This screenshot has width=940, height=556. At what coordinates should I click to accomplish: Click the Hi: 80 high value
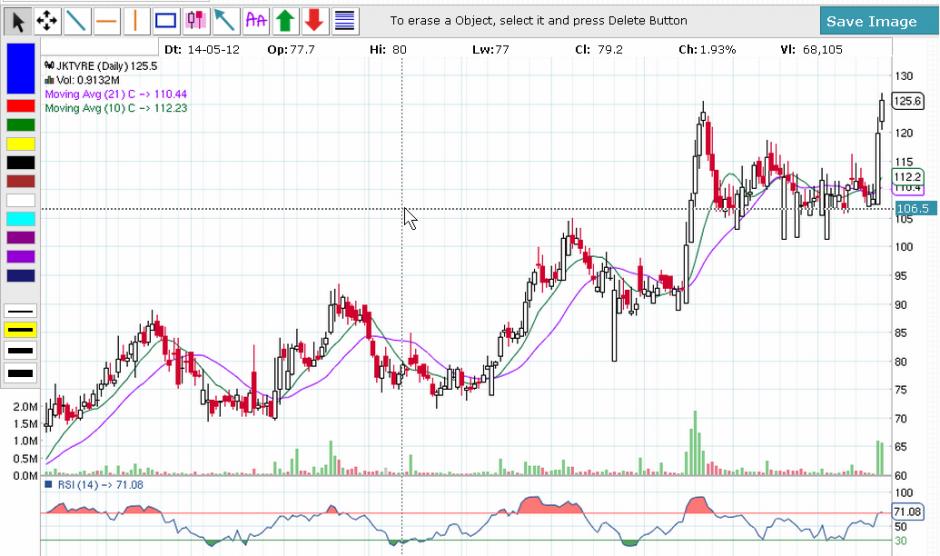coord(388,50)
